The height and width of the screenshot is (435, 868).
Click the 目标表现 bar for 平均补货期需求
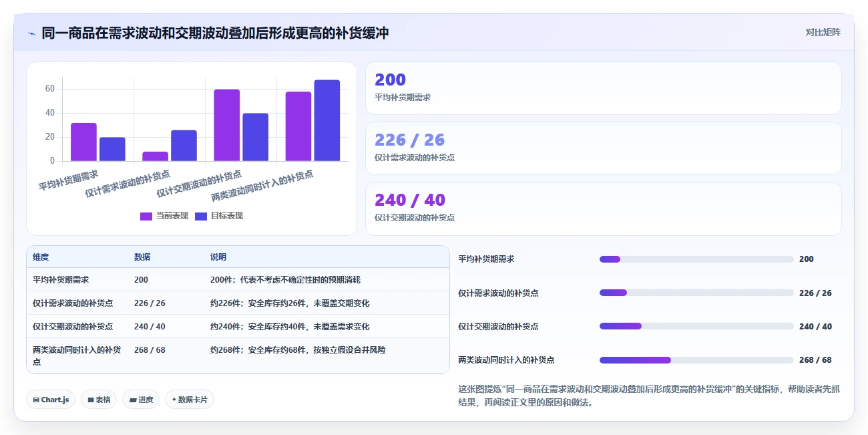pos(112,149)
